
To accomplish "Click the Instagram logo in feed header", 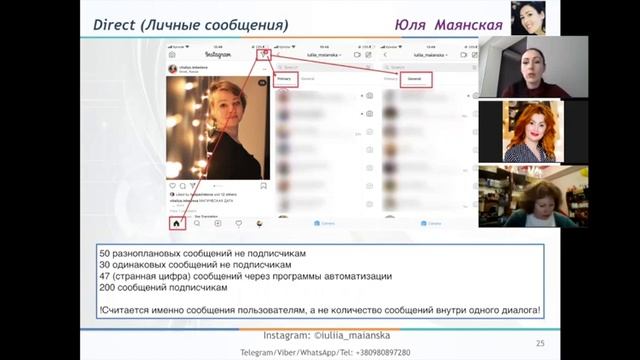I will point(218,54).
